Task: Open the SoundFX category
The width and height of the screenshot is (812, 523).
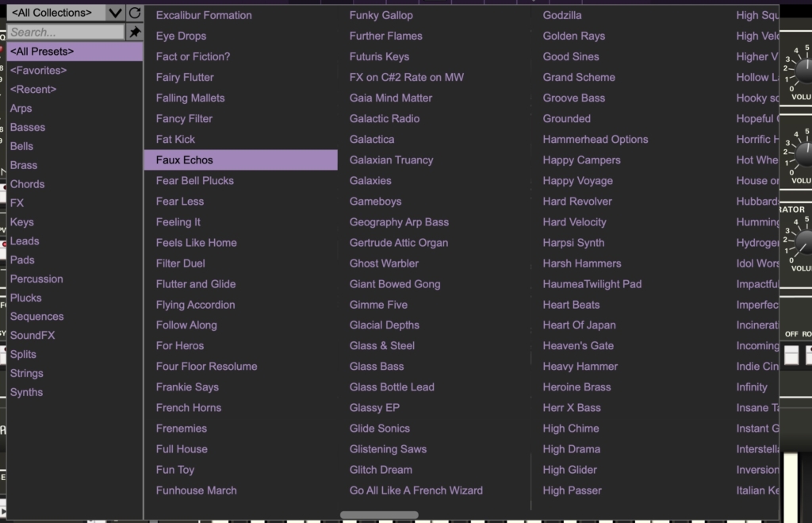Action: (33, 335)
